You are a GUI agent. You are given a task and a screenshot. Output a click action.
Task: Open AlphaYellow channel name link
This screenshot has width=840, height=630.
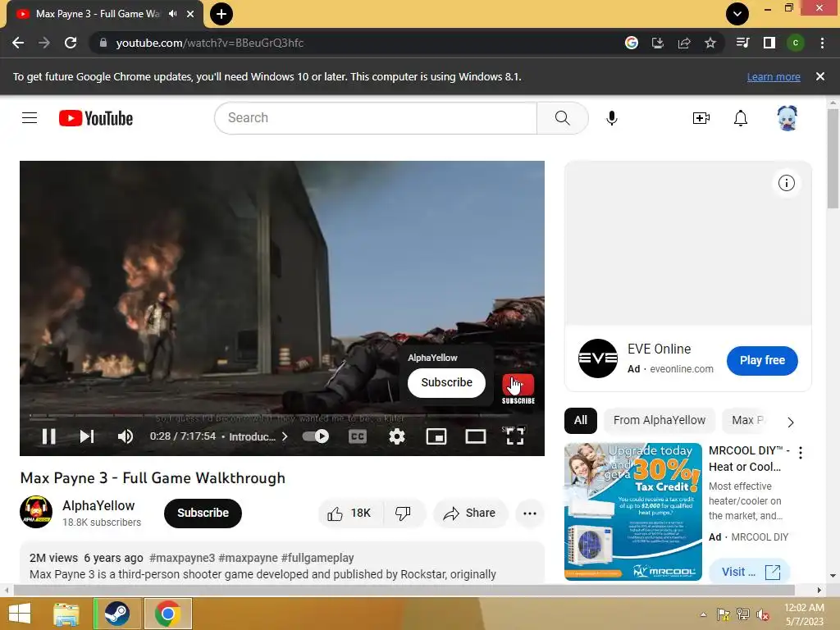[x=98, y=505]
